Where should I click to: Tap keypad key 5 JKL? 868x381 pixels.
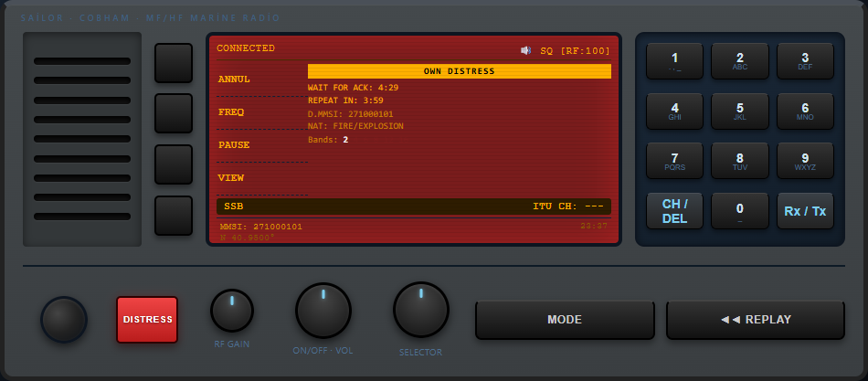pos(739,111)
